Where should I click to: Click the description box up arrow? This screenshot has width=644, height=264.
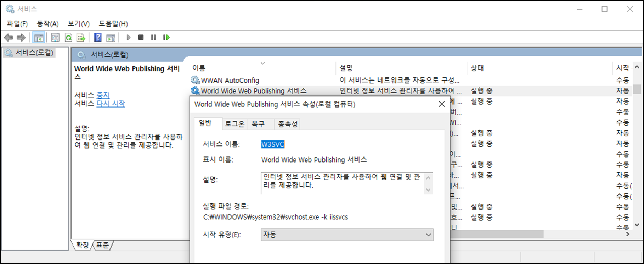[x=428, y=178]
